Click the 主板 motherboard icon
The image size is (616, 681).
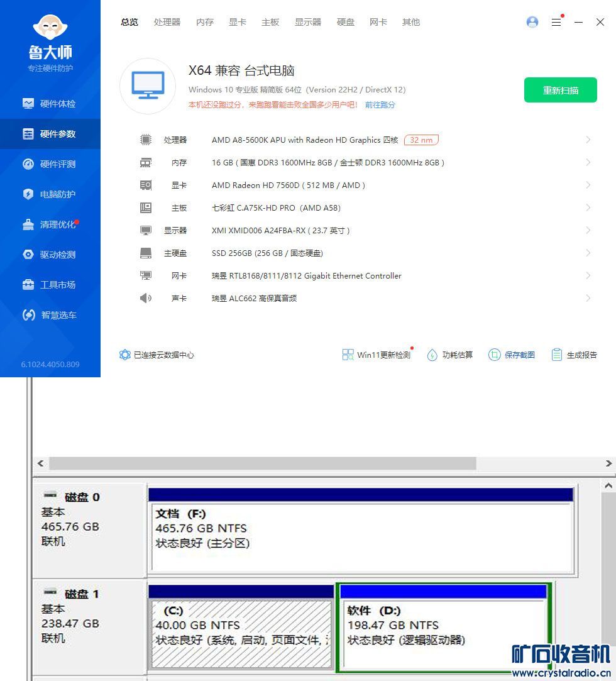tap(145, 208)
